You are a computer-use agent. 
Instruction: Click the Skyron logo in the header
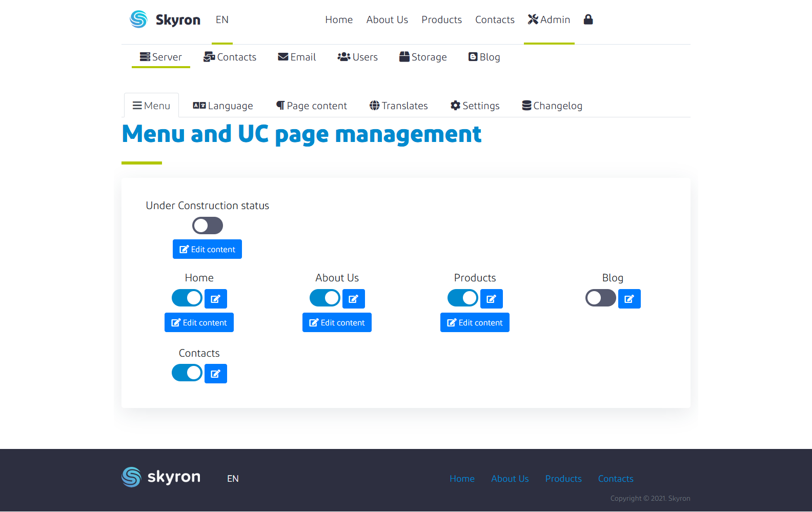(x=165, y=19)
